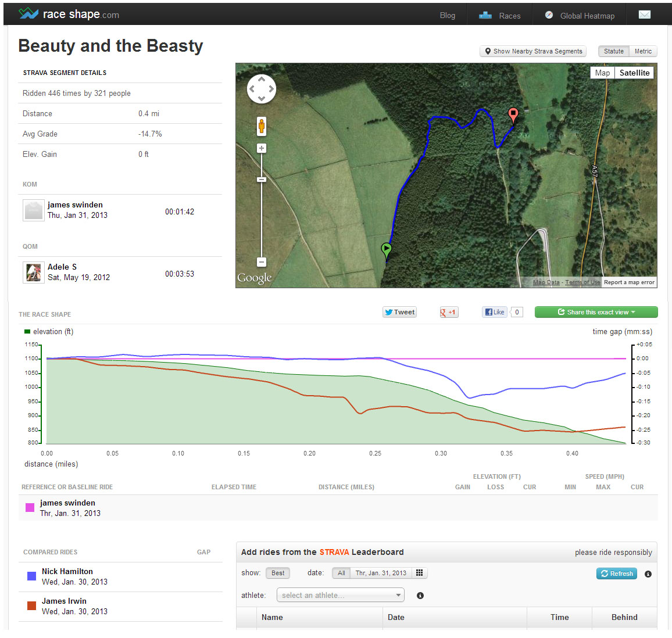
Task: Click info icon beside athlete selector
Action: [420, 596]
